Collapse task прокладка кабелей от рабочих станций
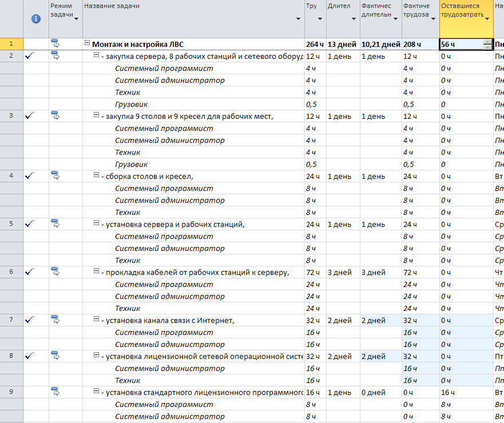 [x=96, y=271]
